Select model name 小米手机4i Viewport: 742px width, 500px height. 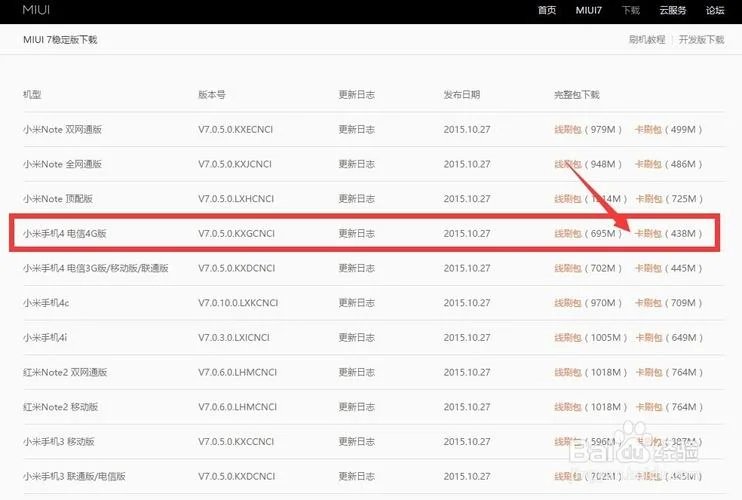coord(45,338)
